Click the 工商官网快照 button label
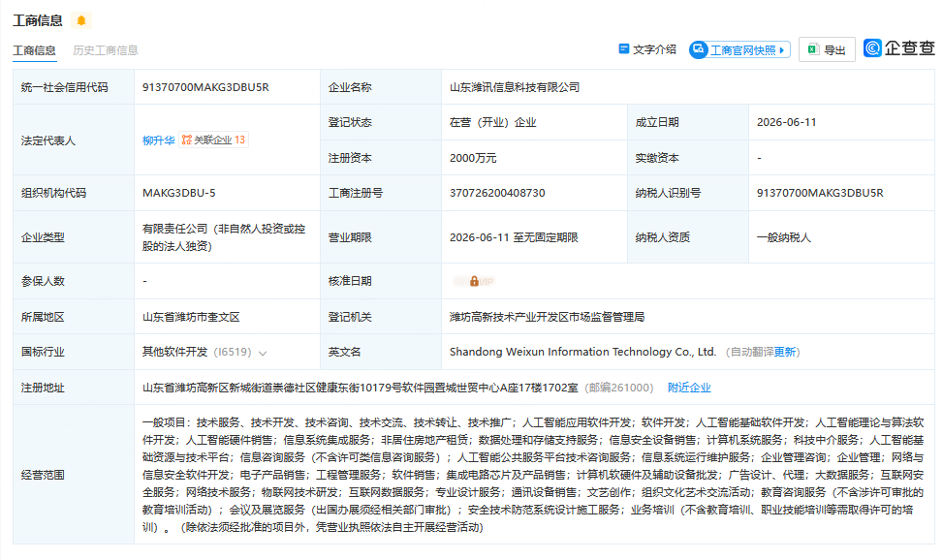943x560 pixels. pos(742,50)
